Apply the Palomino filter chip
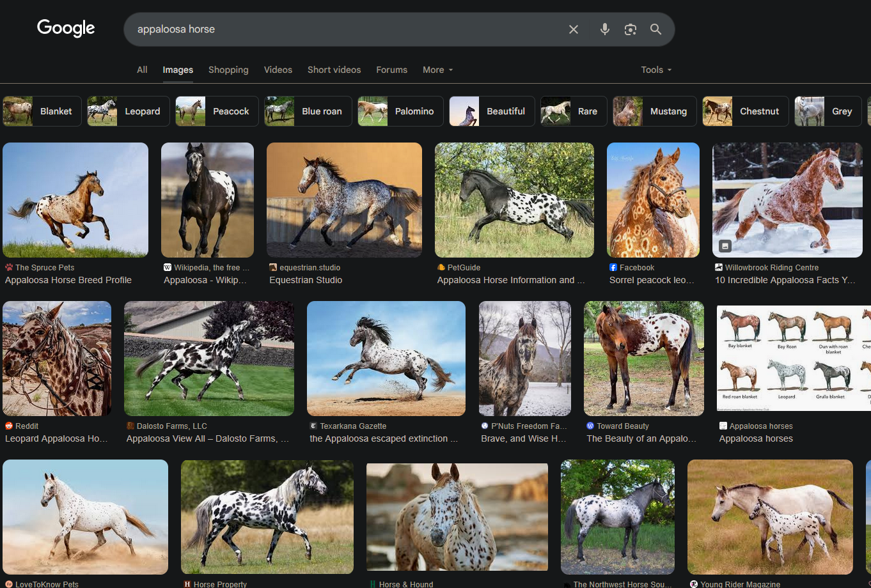This screenshot has width=871, height=588. click(x=401, y=111)
